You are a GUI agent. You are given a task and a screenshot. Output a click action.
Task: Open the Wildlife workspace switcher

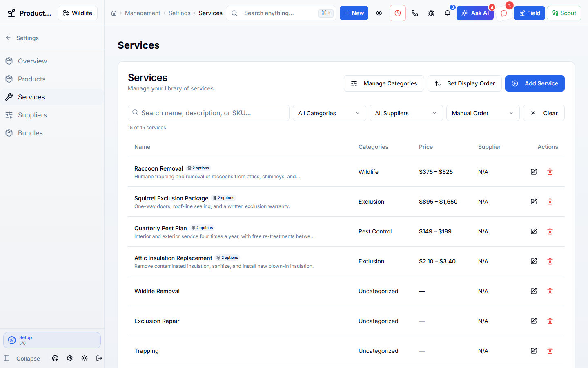(x=78, y=13)
